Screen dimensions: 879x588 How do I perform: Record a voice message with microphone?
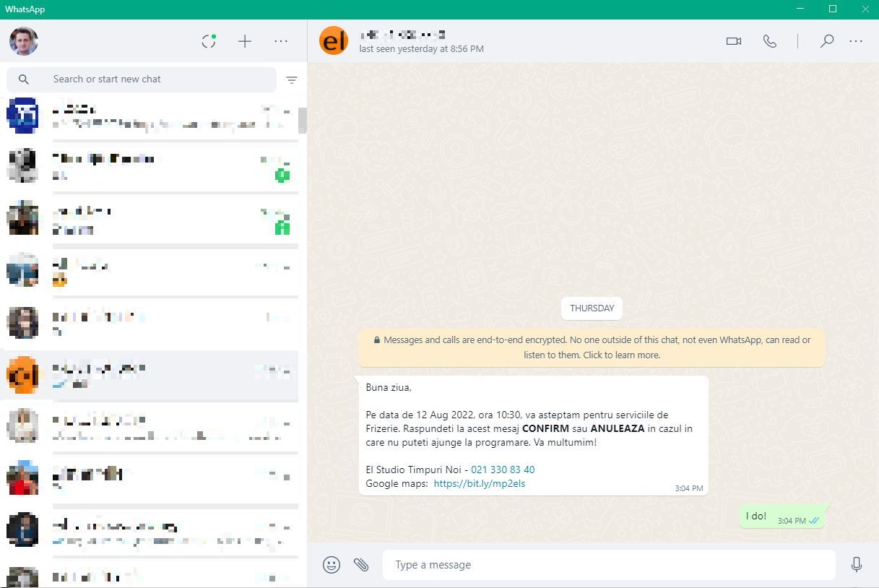coord(857,565)
